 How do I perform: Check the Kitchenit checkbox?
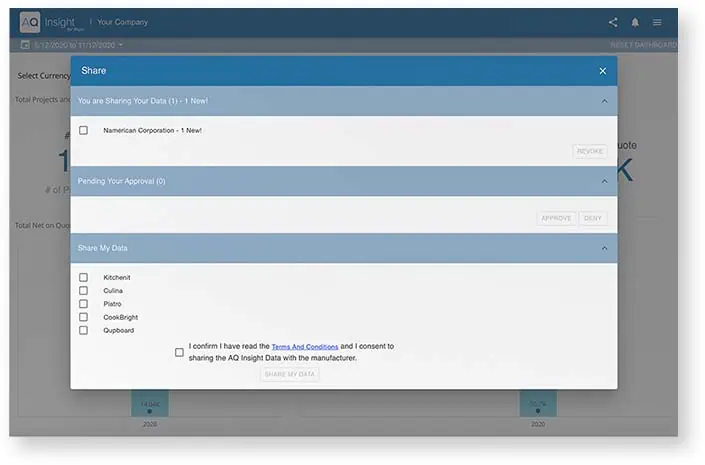point(83,277)
